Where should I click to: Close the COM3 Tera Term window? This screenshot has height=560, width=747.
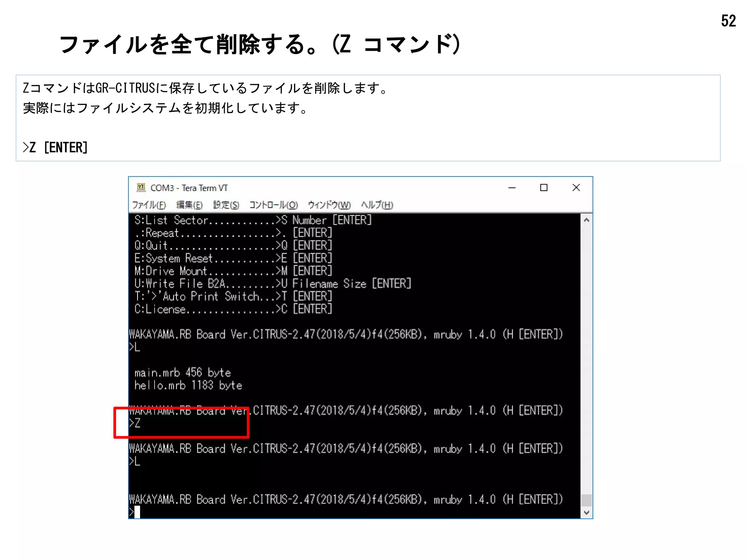pyautogui.click(x=576, y=188)
